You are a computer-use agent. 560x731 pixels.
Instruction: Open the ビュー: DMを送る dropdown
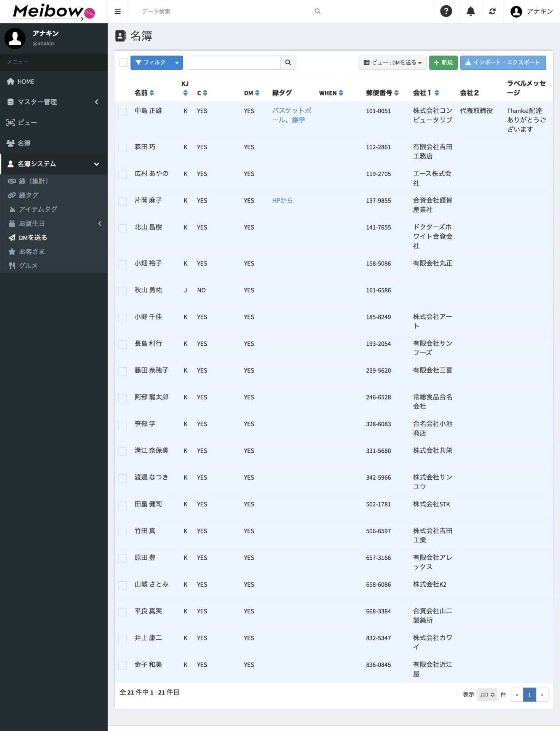tap(392, 62)
